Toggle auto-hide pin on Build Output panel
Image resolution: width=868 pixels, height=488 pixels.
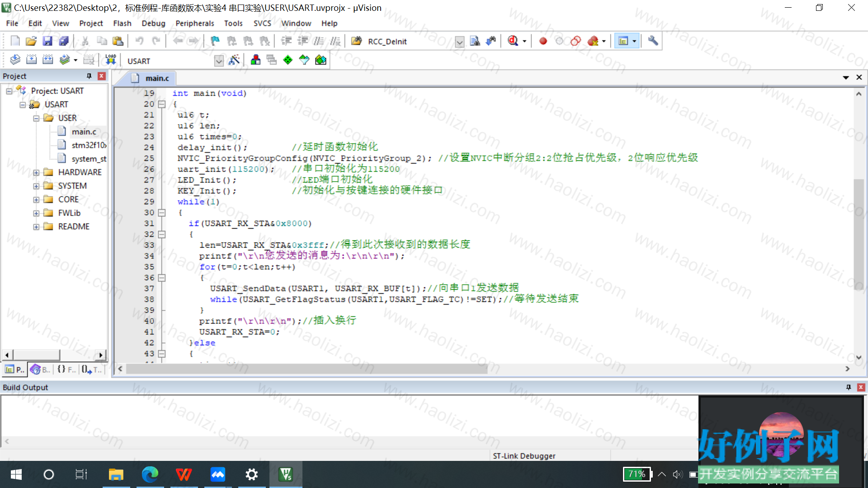849,387
